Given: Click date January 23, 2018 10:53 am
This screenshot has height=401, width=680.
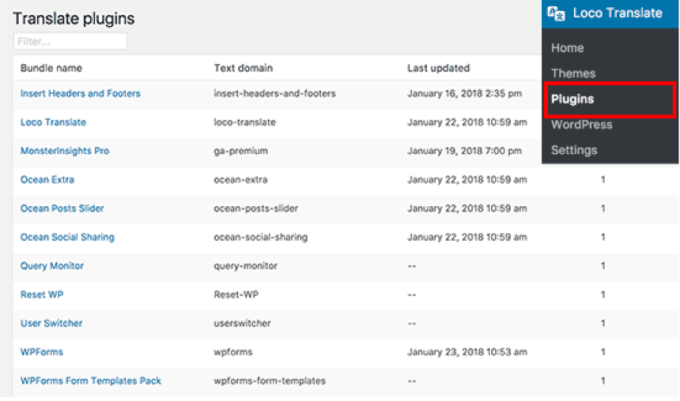Looking at the screenshot, I should pos(467,352).
